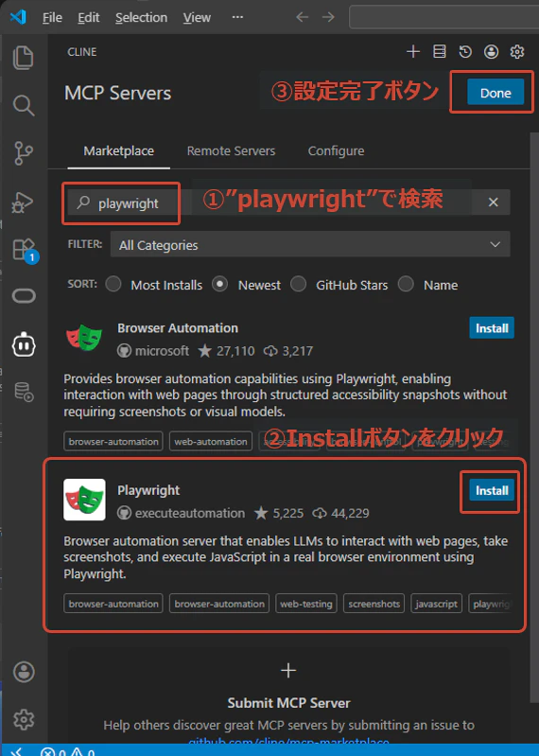Image resolution: width=539 pixels, height=756 pixels.
Task: Open errors and warnings in status bar
Action: pos(67,751)
